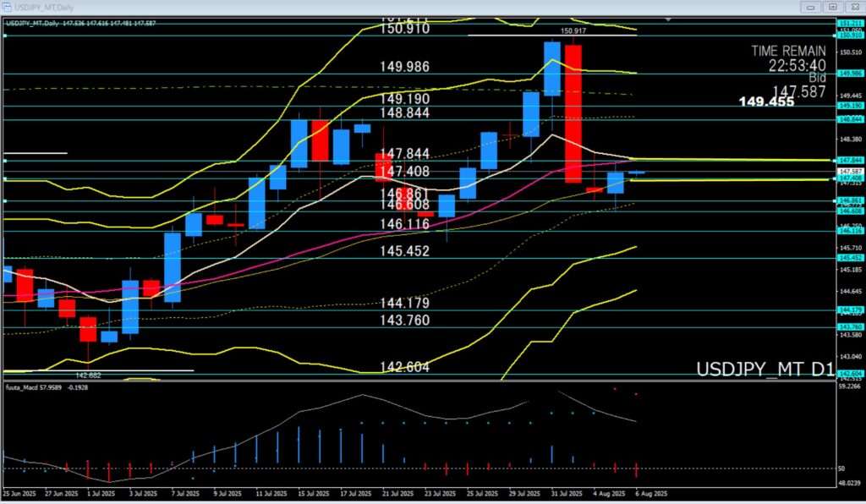The image size is (866, 504).
Task: Click 59.2266 on the indicator scale
Action: tap(849, 387)
